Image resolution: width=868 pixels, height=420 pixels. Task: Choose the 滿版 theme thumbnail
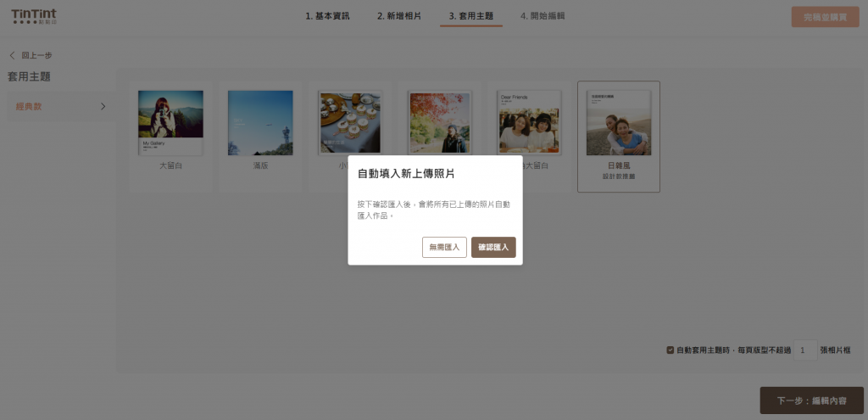[260, 123]
